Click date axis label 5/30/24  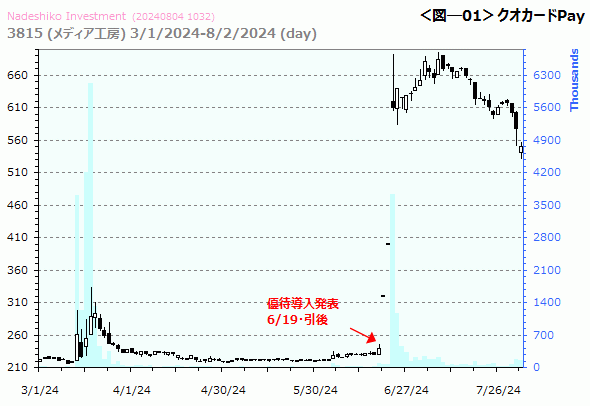tap(315, 390)
